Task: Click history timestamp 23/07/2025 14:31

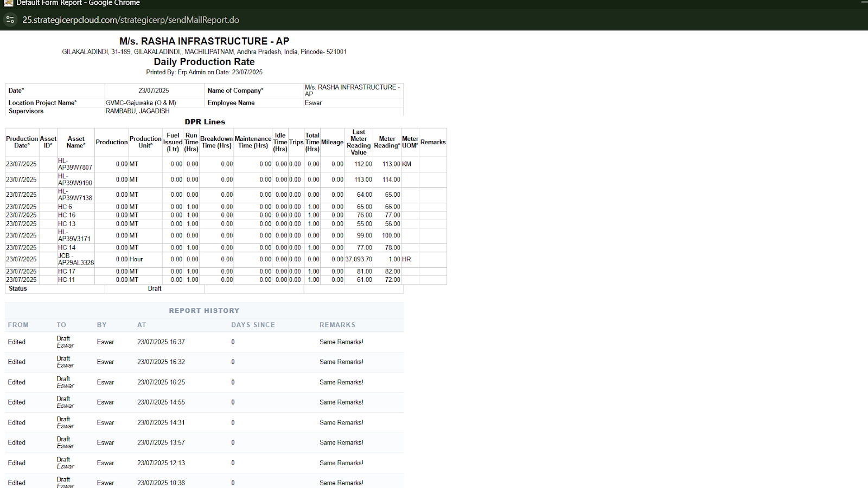Action: tap(161, 423)
